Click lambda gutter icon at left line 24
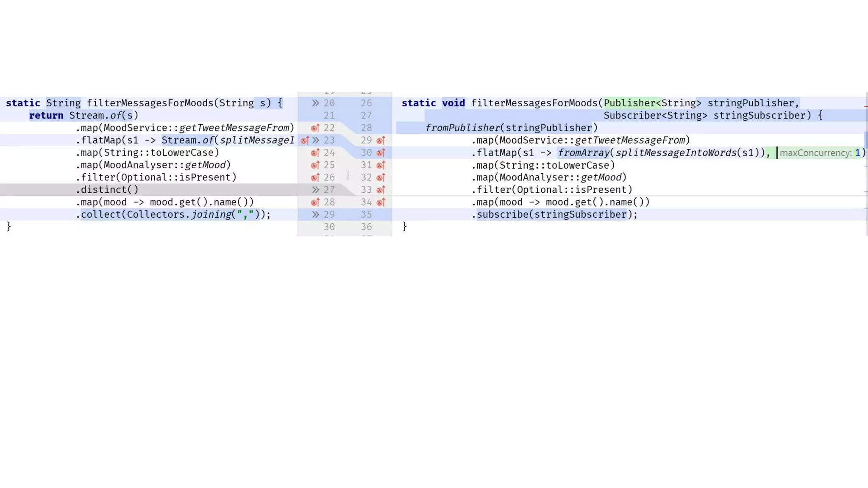Image resolution: width=868 pixels, height=488 pixels. point(315,152)
